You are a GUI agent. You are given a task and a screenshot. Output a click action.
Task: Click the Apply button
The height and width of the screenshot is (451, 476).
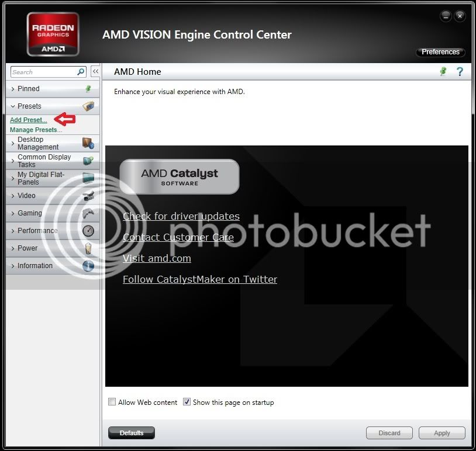(x=441, y=433)
